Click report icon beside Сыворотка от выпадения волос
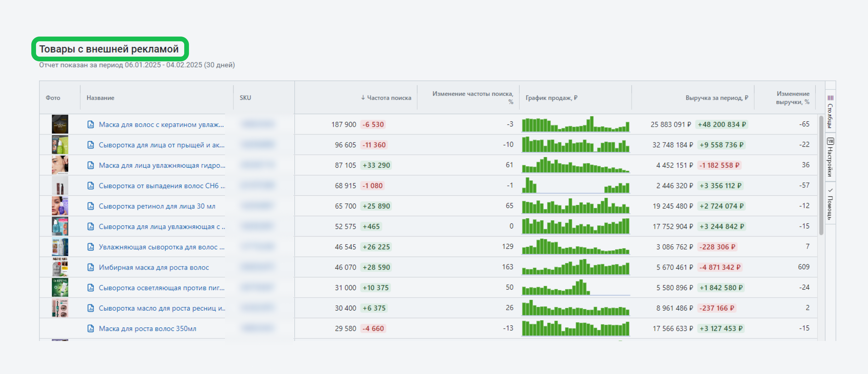Image resolution: width=868 pixels, height=374 pixels. pyautogui.click(x=90, y=186)
